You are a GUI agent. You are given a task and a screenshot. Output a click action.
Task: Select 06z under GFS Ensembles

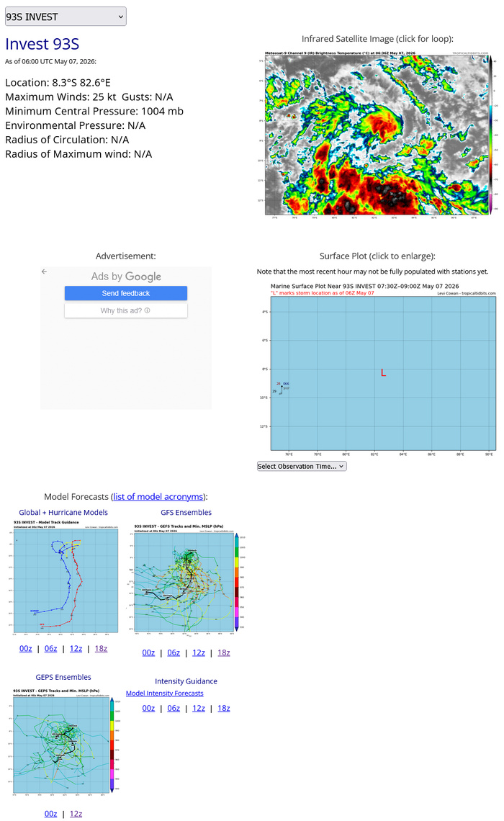click(174, 652)
